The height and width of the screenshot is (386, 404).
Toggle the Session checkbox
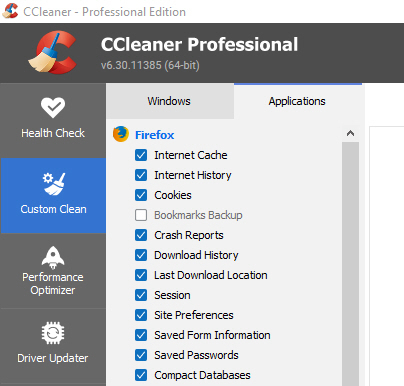[x=141, y=295]
